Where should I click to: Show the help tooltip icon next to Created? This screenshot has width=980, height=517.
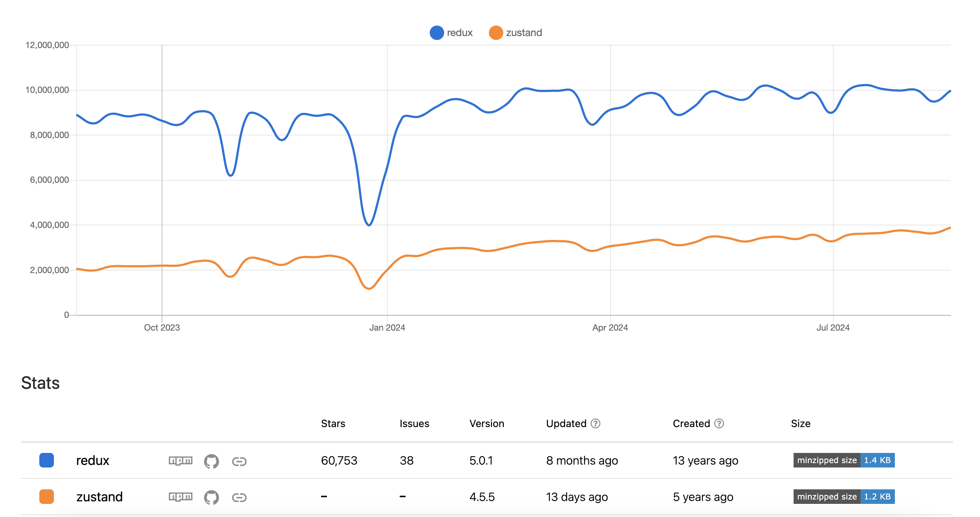(719, 423)
